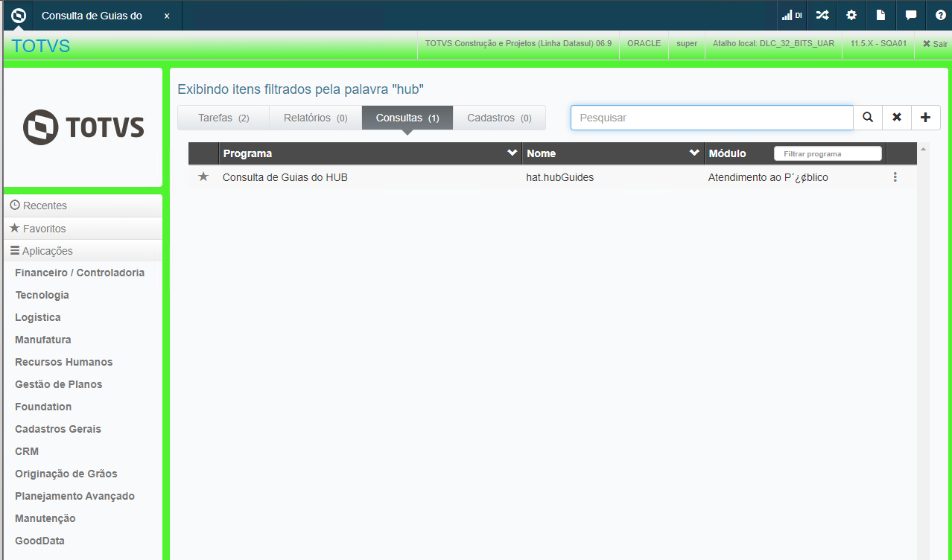Switch to Cadastros tab
The image size is (952, 560).
click(x=499, y=118)
